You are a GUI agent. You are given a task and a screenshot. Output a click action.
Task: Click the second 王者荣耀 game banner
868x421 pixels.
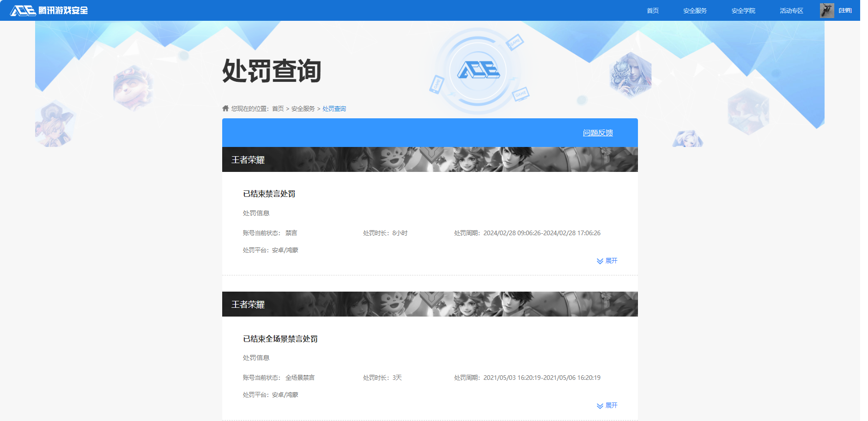click(x=430, y=304)
